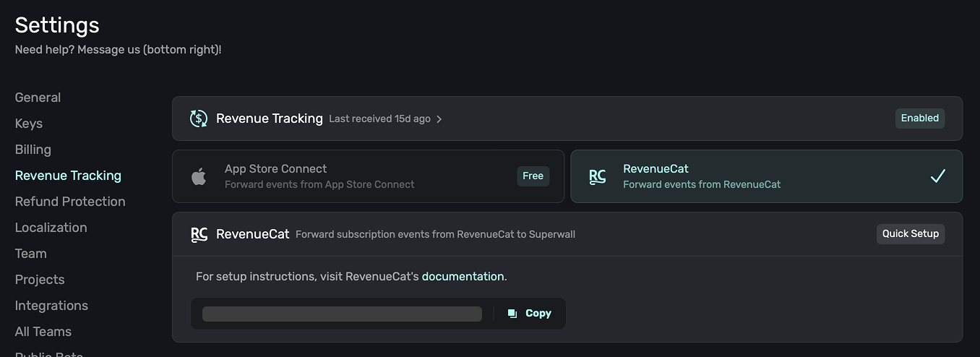Screen dimensions: 980x357
Task: Click the copy icon beside the webhook field
Action: (x=512, y=314)
